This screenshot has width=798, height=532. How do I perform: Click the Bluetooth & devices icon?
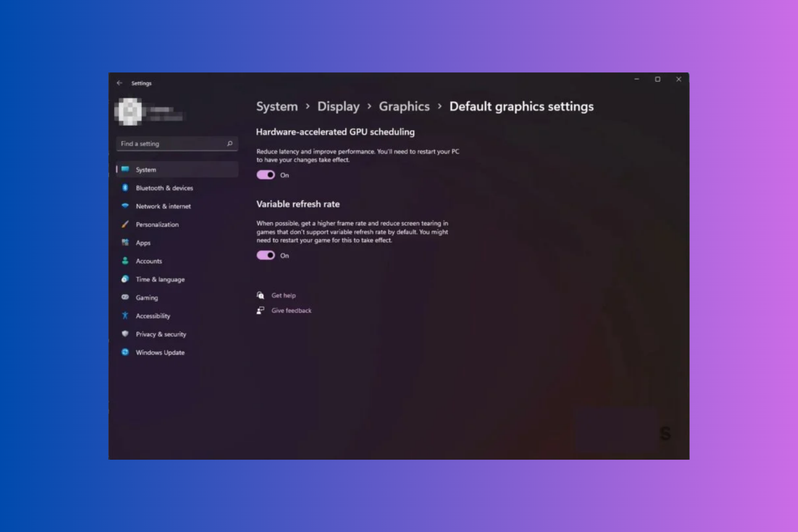[x=125, y=187]
